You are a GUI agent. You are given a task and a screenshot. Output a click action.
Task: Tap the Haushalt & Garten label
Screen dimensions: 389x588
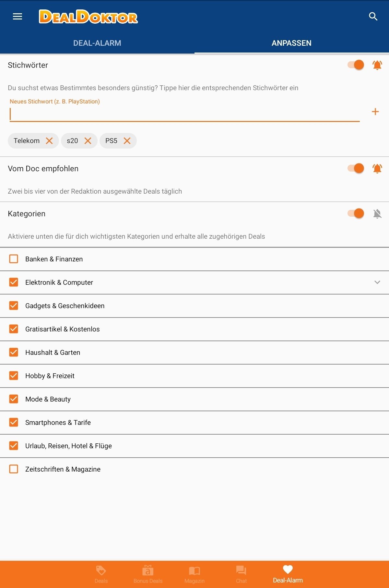tap(53, 352)
